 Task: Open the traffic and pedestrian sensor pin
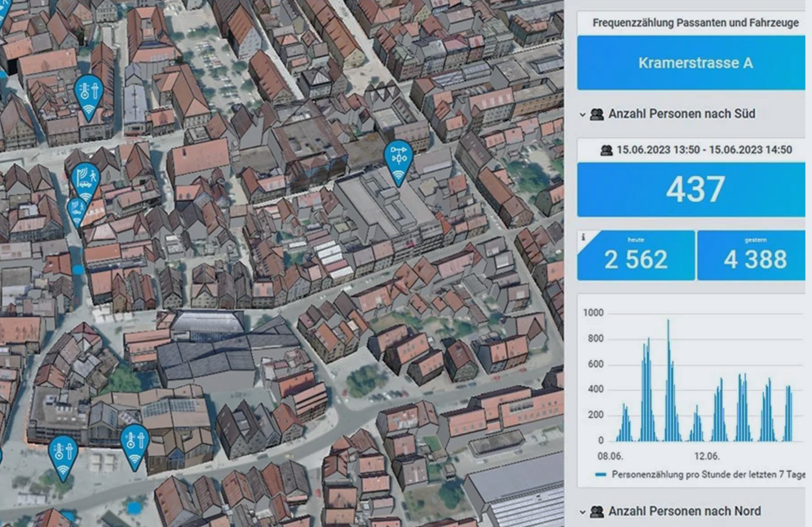(86, 178)
